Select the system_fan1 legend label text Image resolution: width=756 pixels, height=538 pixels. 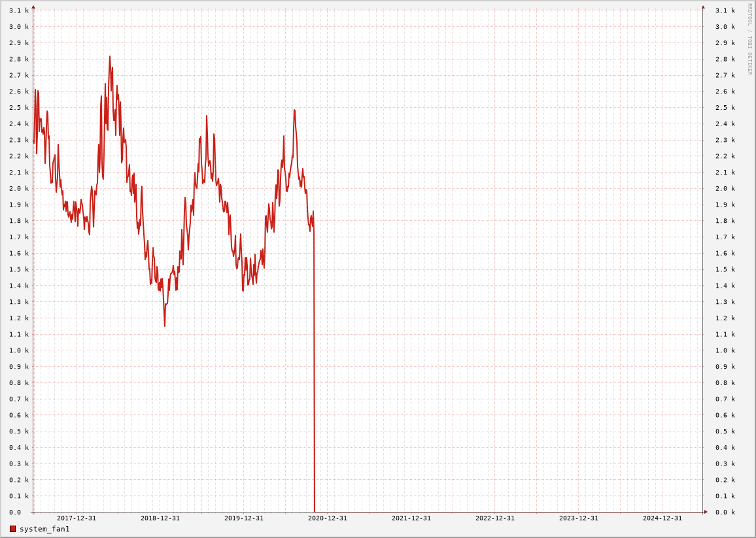click(x=44, y=529)
